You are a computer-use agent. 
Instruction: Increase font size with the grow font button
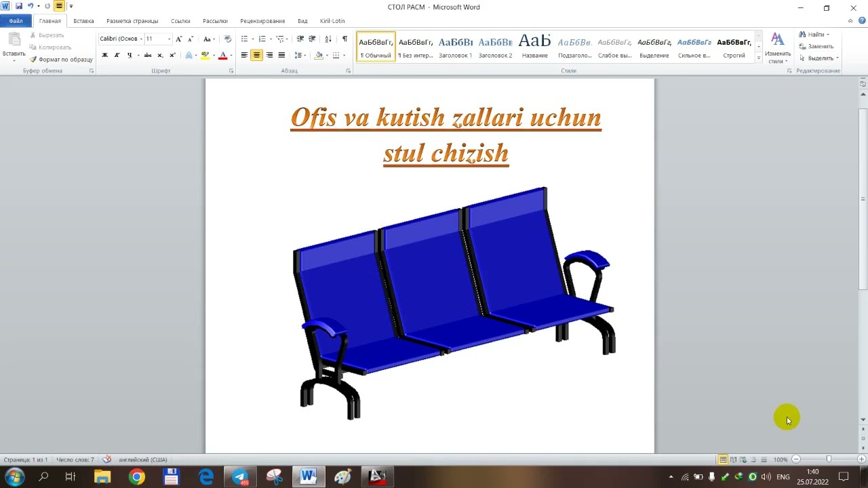179,39
